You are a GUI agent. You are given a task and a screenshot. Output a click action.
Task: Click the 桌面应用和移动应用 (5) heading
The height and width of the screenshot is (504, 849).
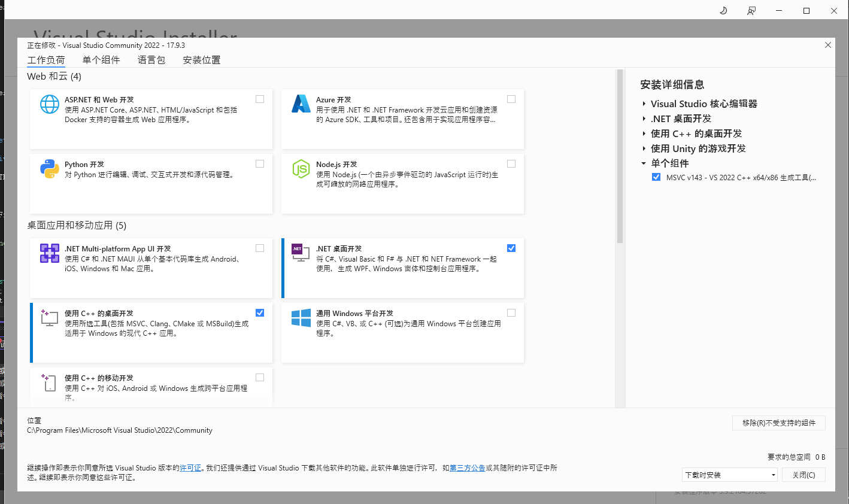pos(77,225)
